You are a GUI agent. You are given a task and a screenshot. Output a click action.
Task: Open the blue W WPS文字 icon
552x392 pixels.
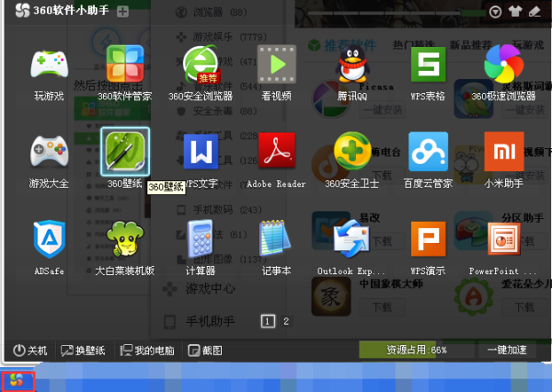pos(201,152)
